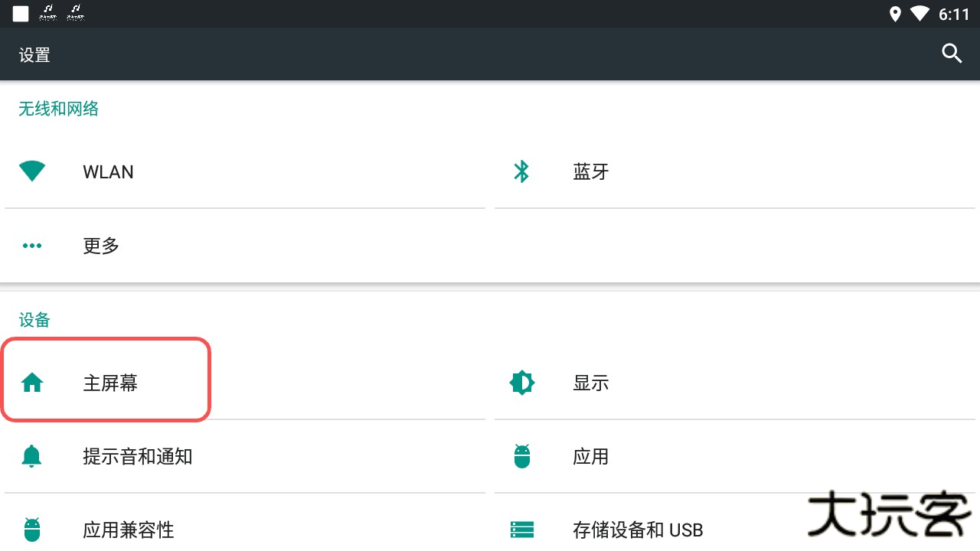Open the 应用兼容性 settings entry
The image size is (980, 551).
[128, 530]
